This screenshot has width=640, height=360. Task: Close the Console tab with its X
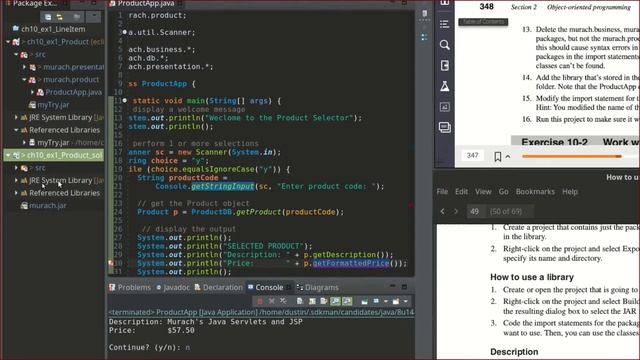point(289,287)
